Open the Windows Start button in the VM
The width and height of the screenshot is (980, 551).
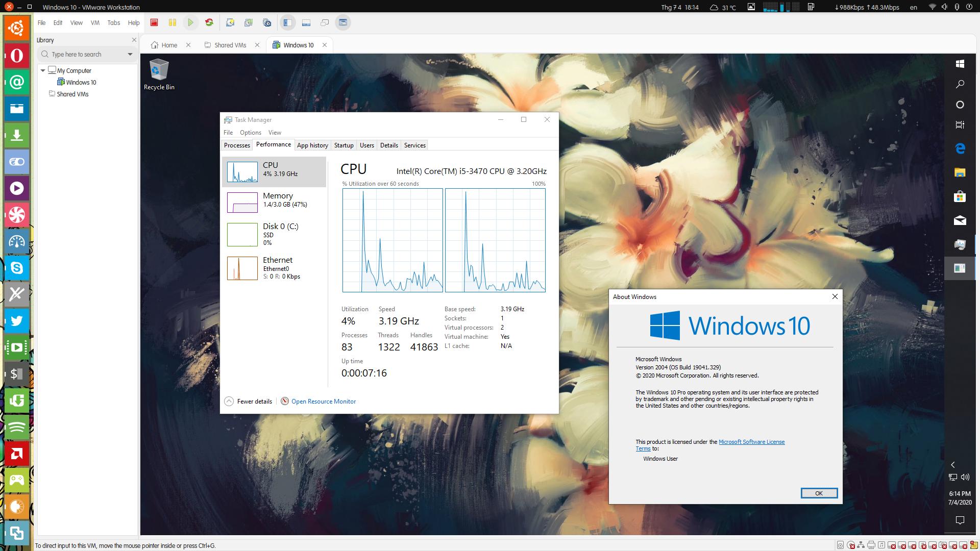(960, 64)
